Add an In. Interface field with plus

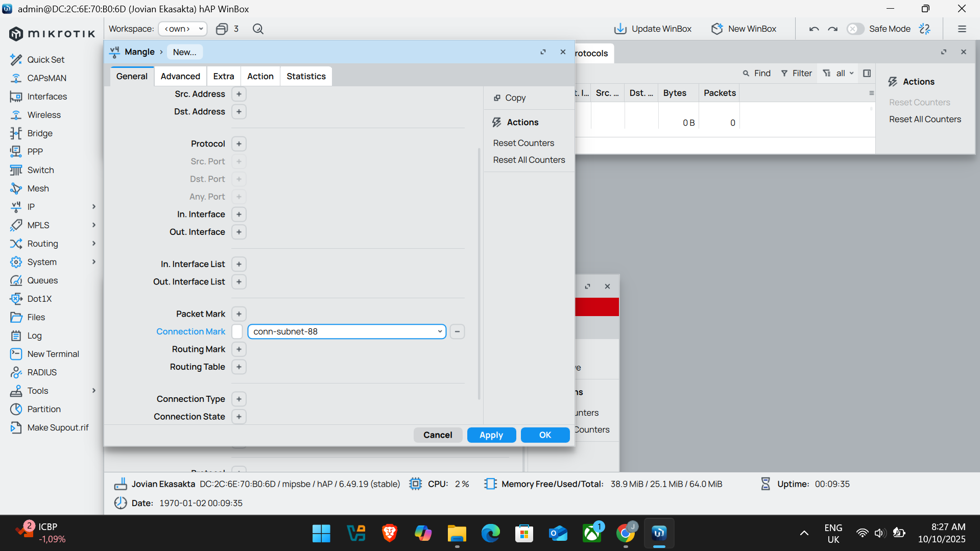click(x=238, y=214)
